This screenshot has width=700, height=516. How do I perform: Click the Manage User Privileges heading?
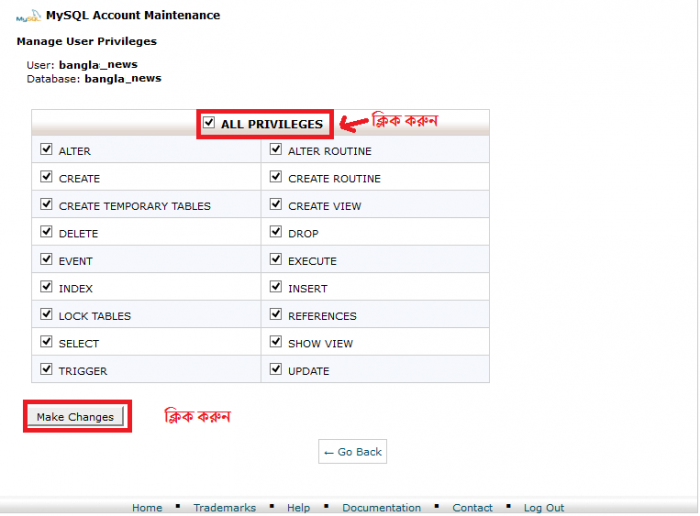tap(87, 42)
